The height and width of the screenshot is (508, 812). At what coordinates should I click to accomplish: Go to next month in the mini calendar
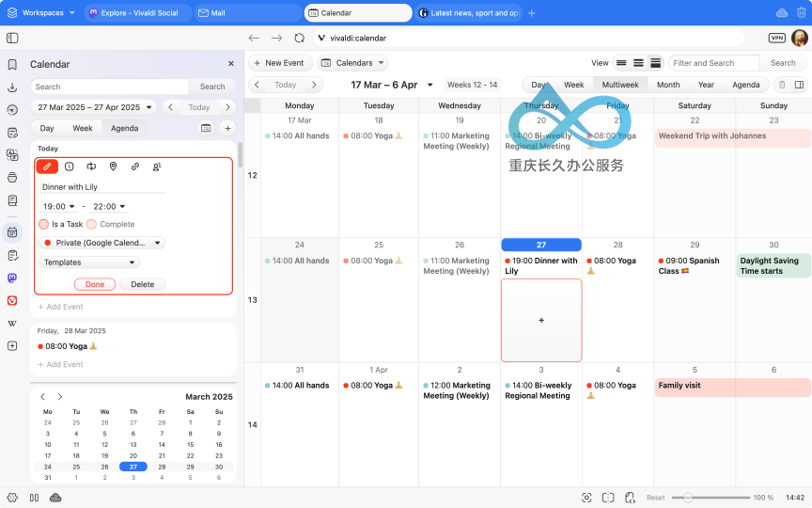coord(60,397)
